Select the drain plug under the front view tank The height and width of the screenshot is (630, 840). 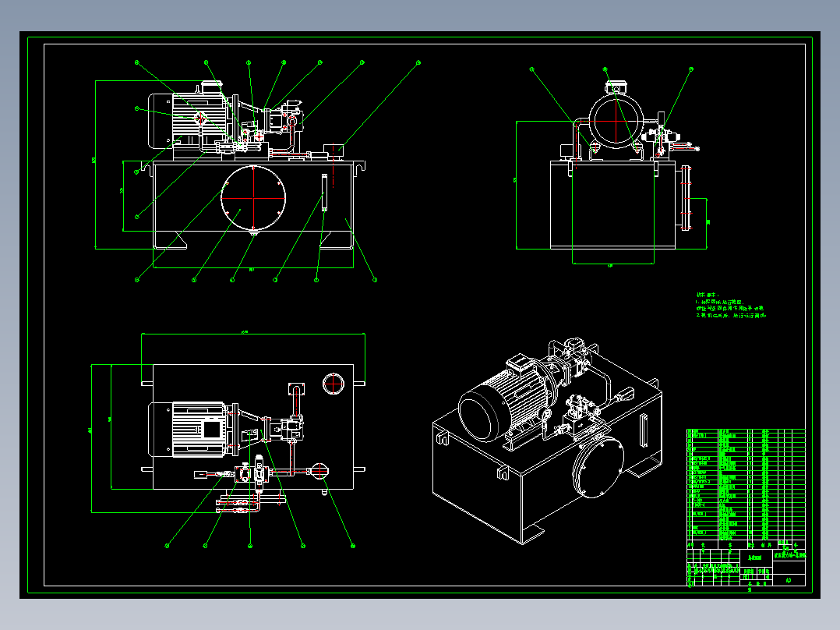(253, 232)
